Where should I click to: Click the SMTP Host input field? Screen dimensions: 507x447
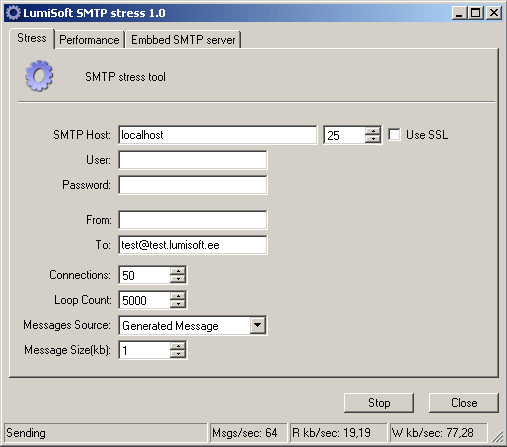218,135
